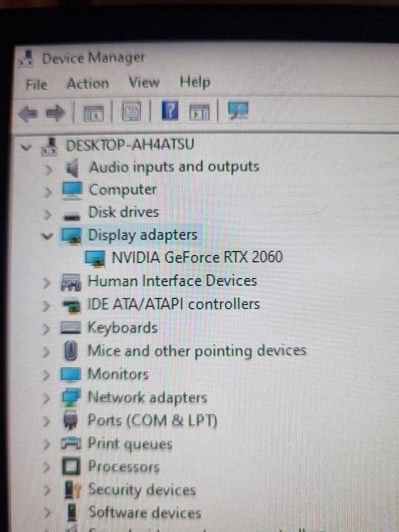This screenshot has width=399, height=532.
Task: Expand the Ports (COM & LPT) node
Action: 46,421
